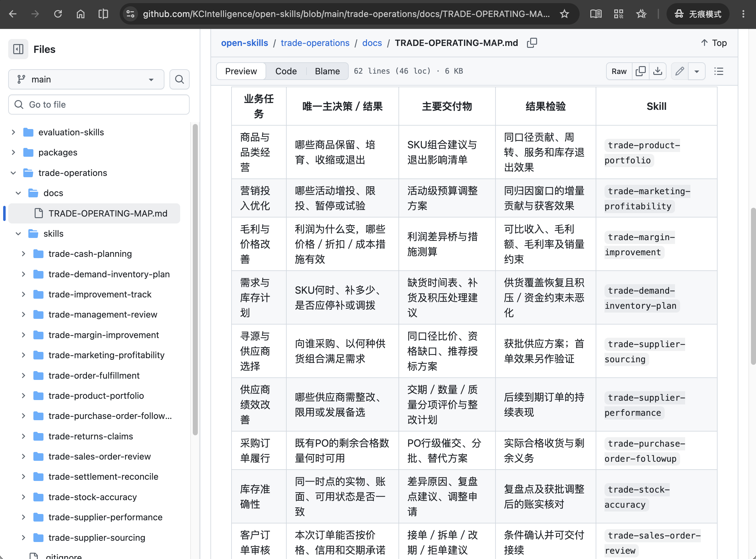
Task: Switch to Blame tab
Action: [x=327, y=71]
